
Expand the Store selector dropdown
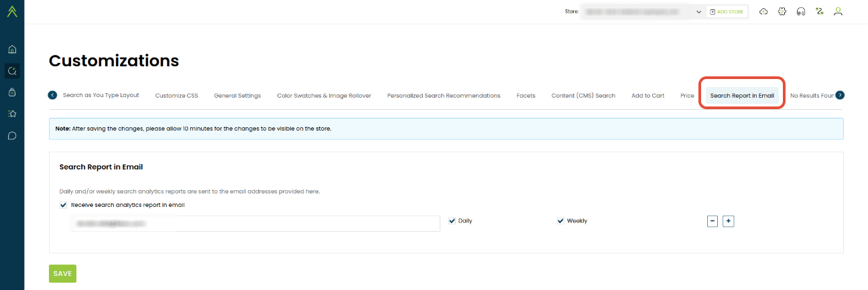pos(698,12)
